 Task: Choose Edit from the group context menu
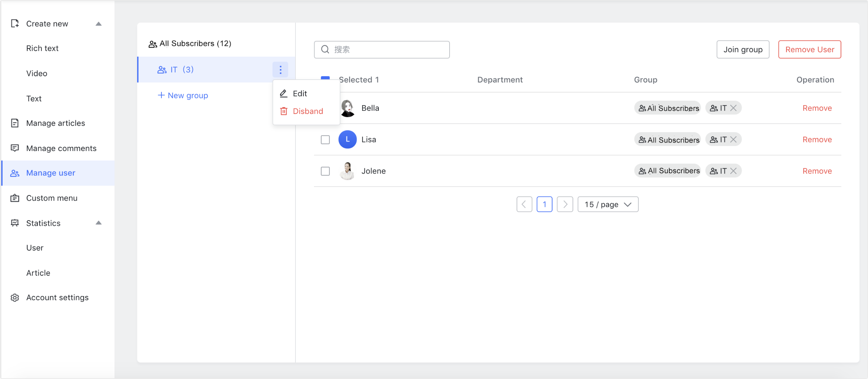[300, 93]
